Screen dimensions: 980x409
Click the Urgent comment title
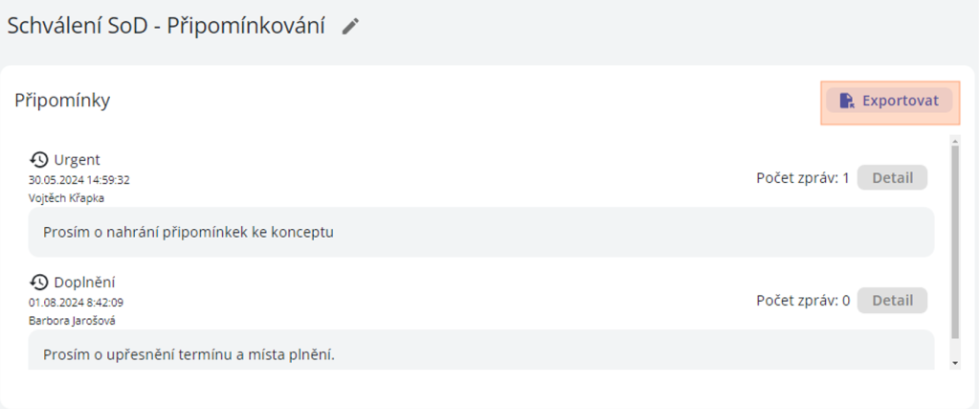click(x=77, y=159)
